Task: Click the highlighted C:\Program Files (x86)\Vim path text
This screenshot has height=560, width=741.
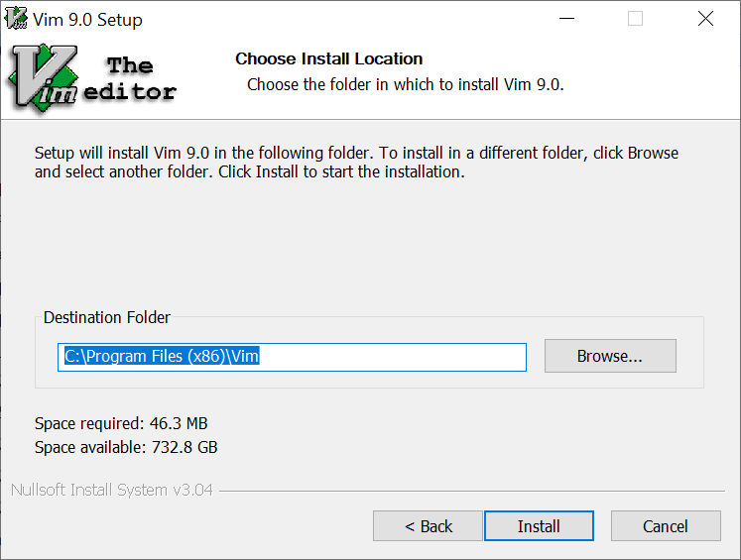Action: coord(162,356)
